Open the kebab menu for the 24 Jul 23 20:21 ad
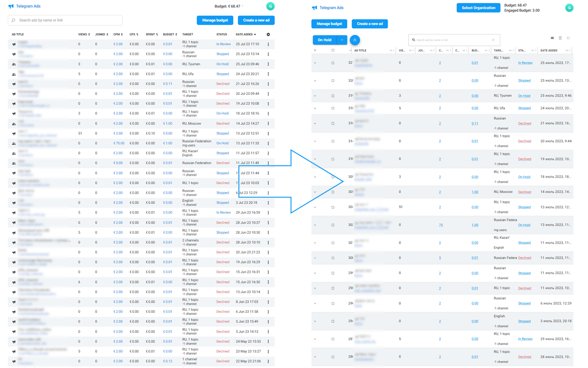Screen dimensions: 588x368 pyautogui.click(x=268, y=74)
